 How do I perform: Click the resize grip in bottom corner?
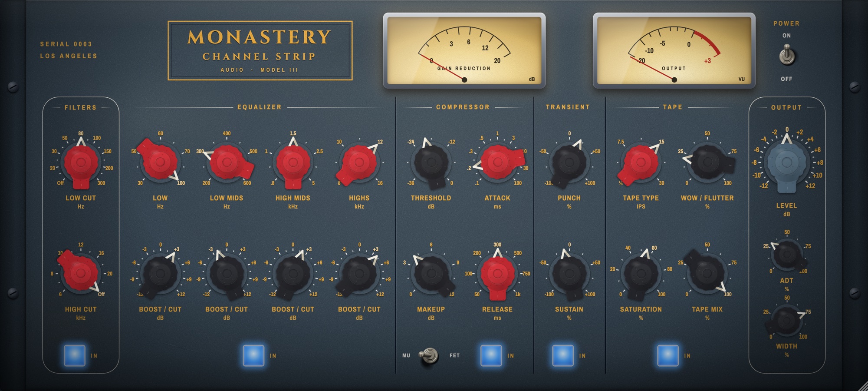[x=862, y=386]
